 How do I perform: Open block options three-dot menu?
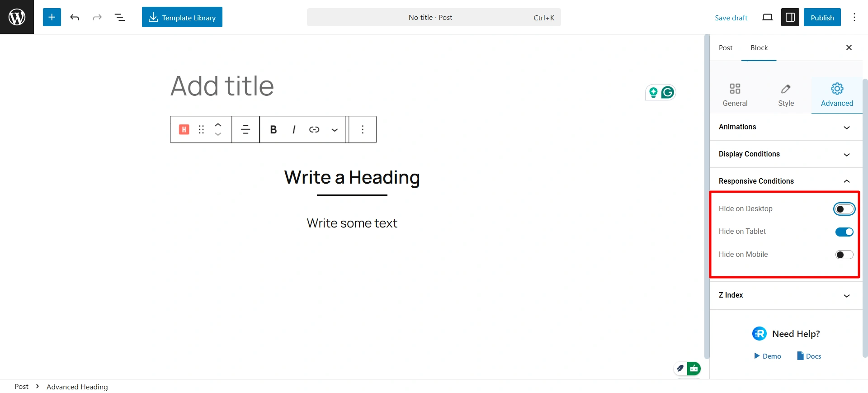(x=363, y=130)
